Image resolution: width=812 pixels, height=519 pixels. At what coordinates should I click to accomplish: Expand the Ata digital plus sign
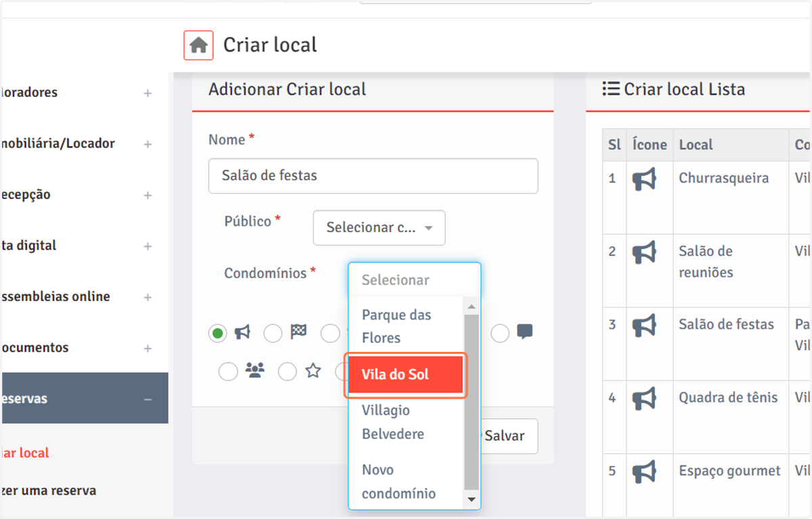click(148, 246)
